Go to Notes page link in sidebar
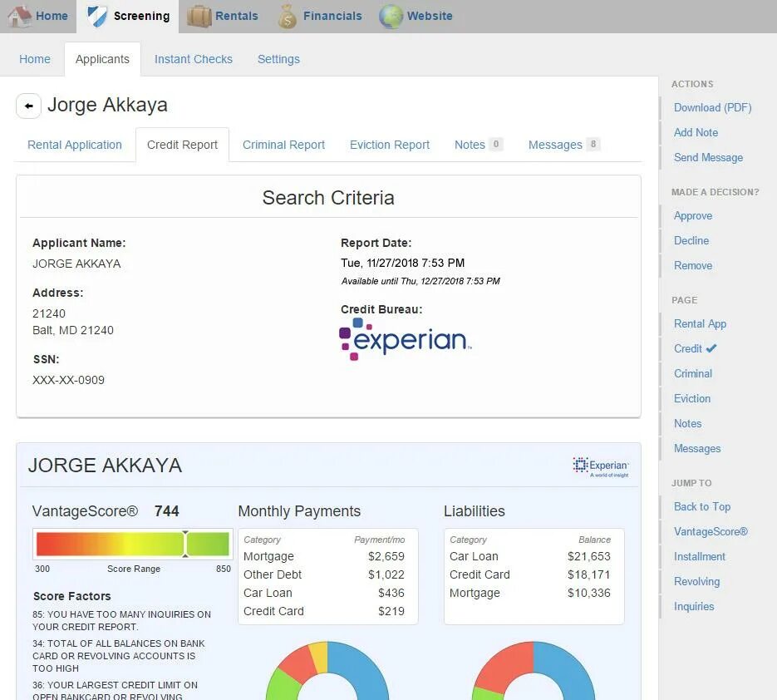The height and width of the screenshot is (700, 777). click(x=688, y=423)
